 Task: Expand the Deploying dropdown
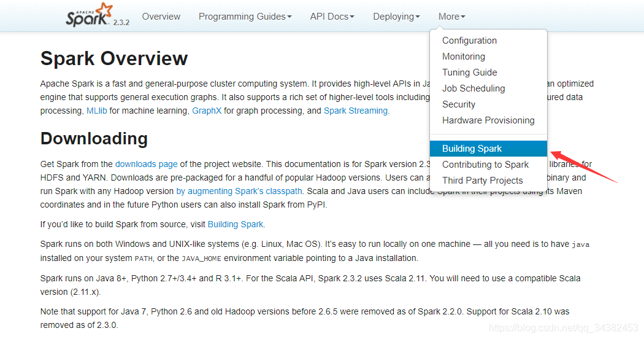(396, 17)
